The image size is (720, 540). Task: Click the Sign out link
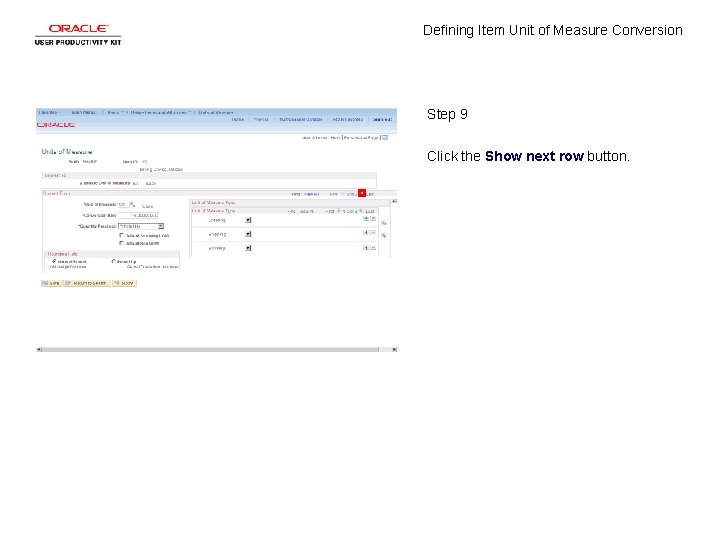click(382, 119)
